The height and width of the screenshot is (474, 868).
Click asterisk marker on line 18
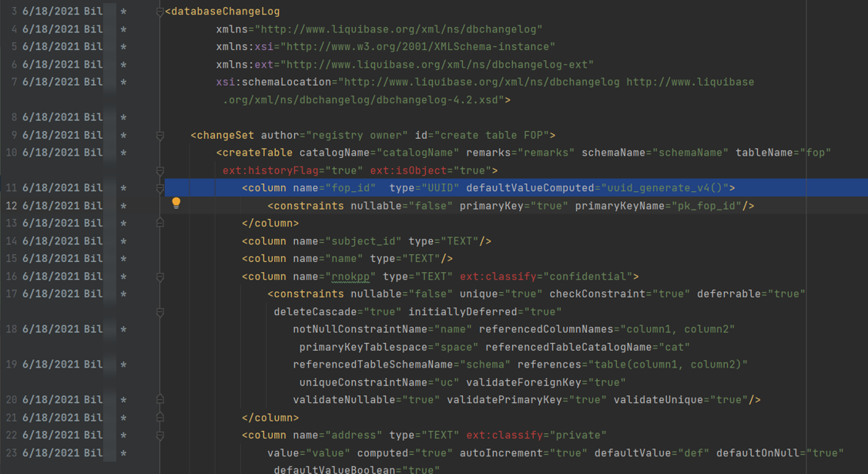pyautogui.click(x=123, y=329)
